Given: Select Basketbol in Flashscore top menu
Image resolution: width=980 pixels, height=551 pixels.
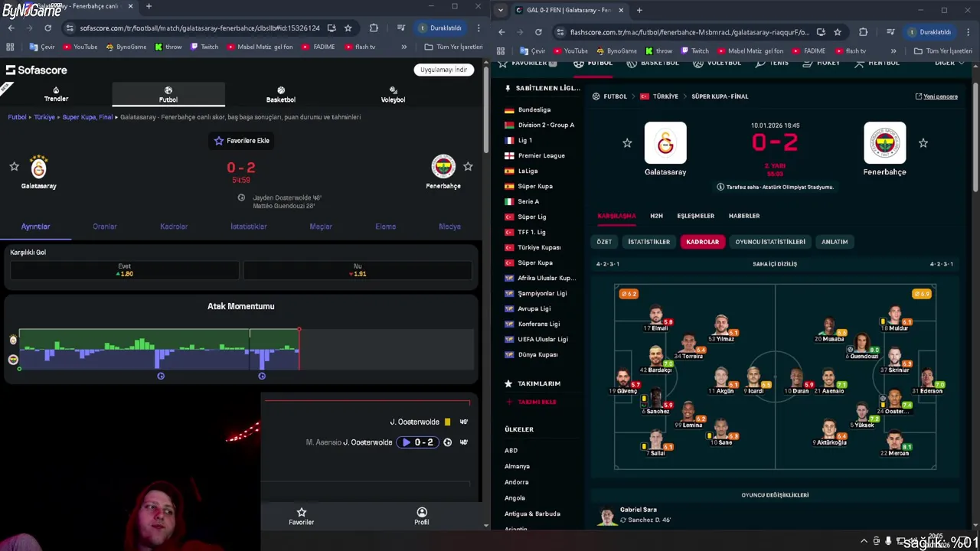Looking at the screenshot, I should [653, 63].
